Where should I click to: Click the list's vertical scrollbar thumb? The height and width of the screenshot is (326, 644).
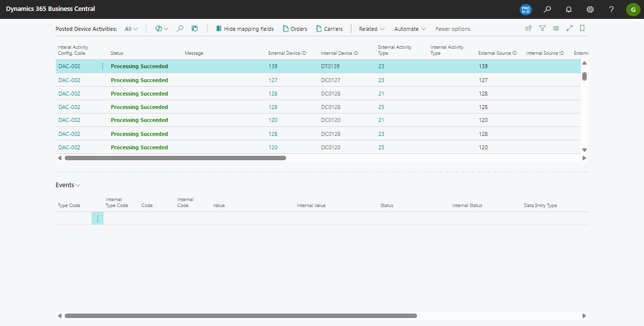pyautogui.click(x=584, y=76)
